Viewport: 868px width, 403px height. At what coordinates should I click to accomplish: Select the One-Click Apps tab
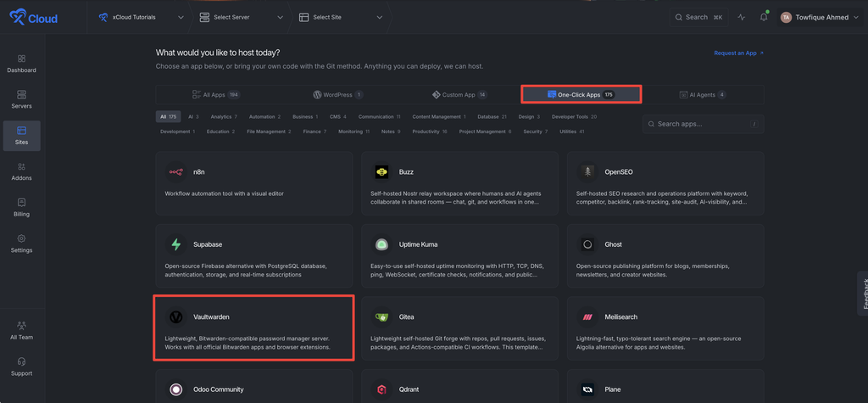pos(581,95)
